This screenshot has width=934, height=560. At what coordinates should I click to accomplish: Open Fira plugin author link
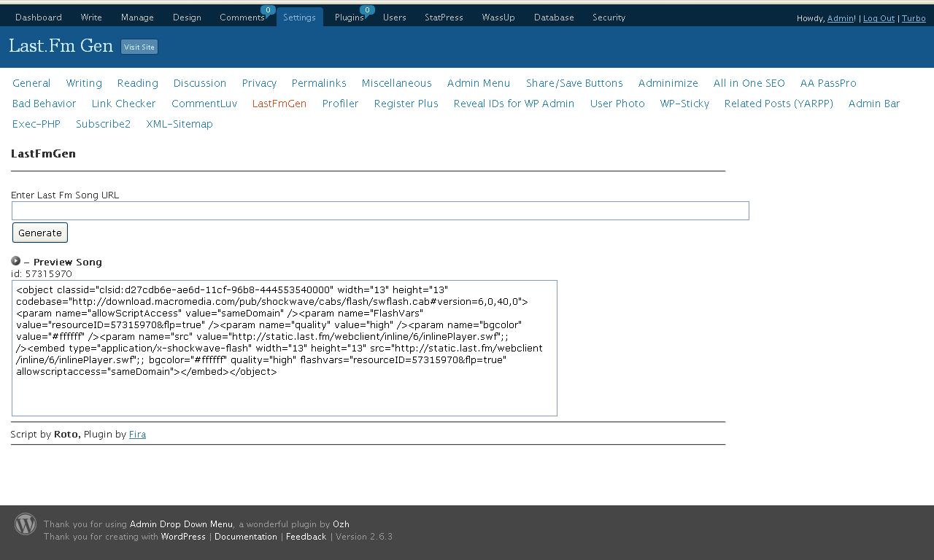coord(137,435)
